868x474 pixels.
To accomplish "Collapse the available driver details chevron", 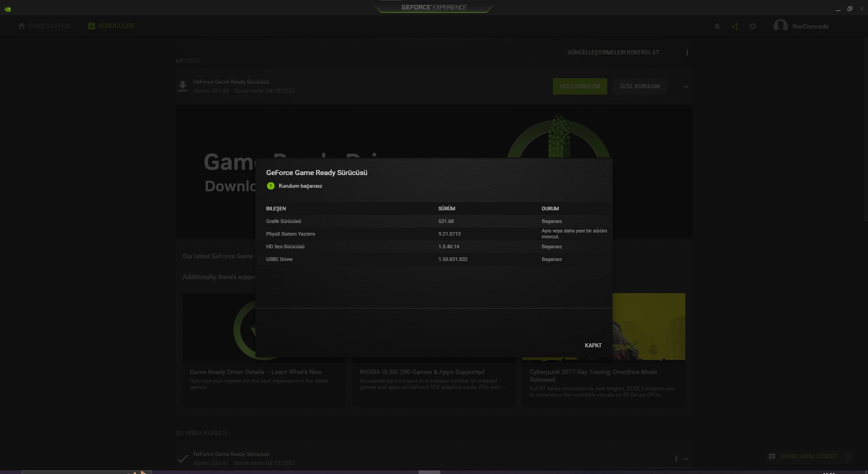I will 686,86.
